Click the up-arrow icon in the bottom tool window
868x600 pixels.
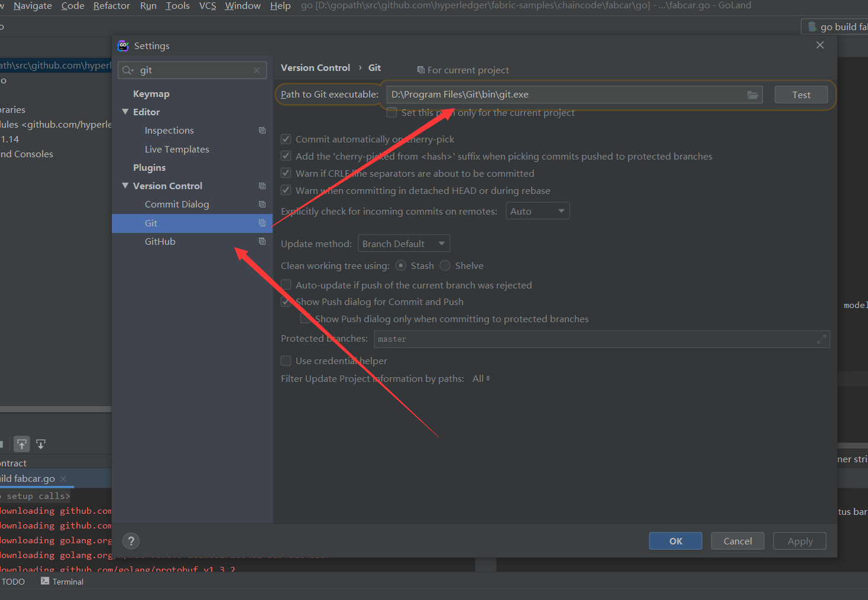[22, 444]
